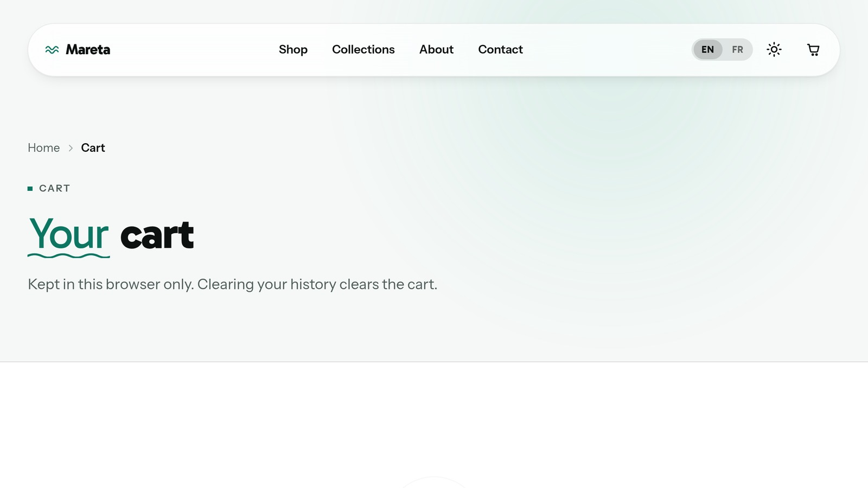Click the green word Your in heading
868x488 pixels.
coord(69,234)
